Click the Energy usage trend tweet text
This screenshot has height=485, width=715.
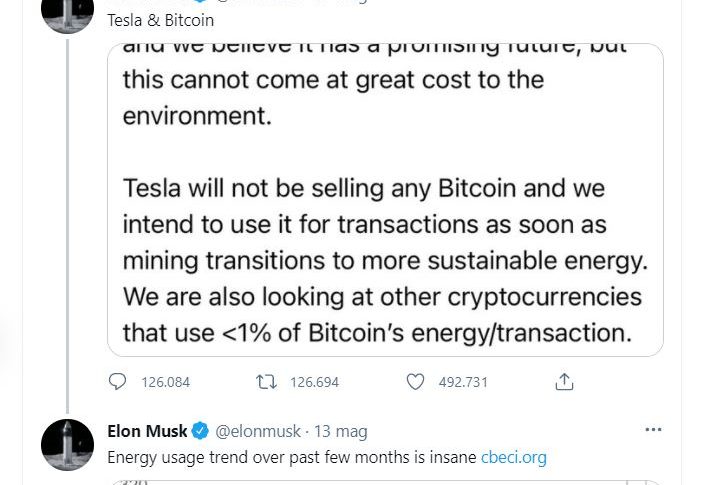(x=292, y=457)
